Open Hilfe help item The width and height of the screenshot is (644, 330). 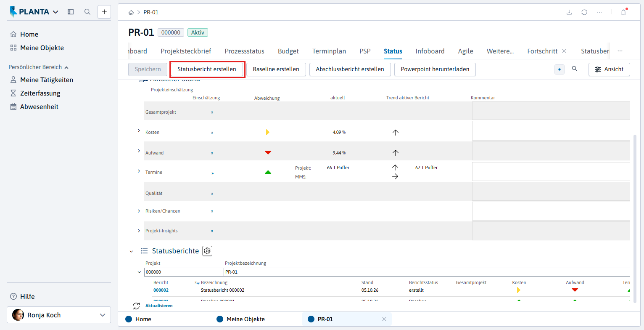point(22,297)
